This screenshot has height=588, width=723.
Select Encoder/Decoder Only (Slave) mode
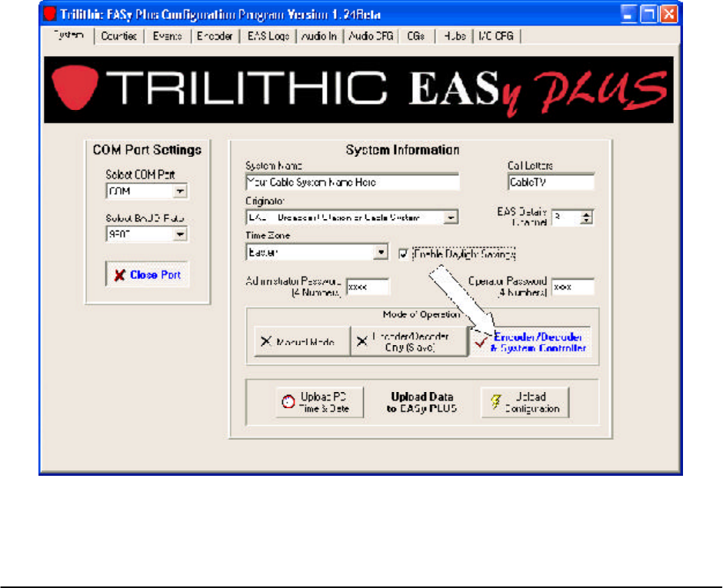408,341
